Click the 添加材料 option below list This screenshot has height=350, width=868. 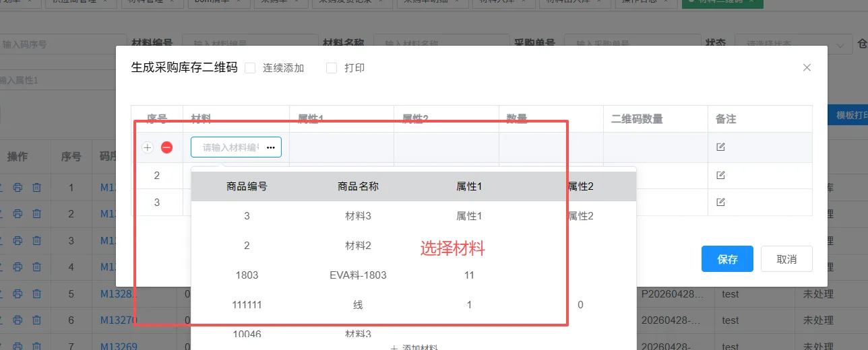coord(413,347)
